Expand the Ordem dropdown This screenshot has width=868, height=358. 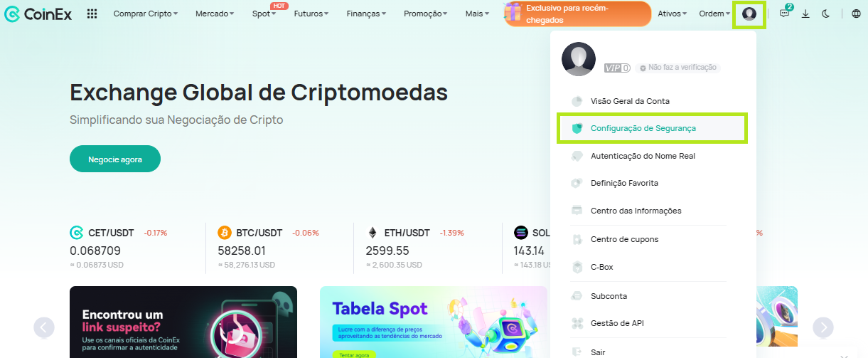(x=714, y=14)
